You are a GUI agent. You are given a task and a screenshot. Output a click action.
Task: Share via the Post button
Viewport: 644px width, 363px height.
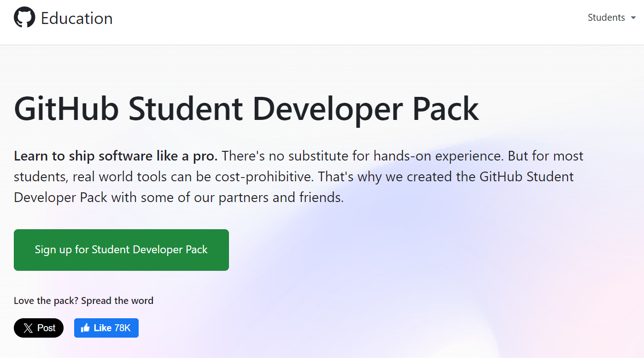coord(39,327)
